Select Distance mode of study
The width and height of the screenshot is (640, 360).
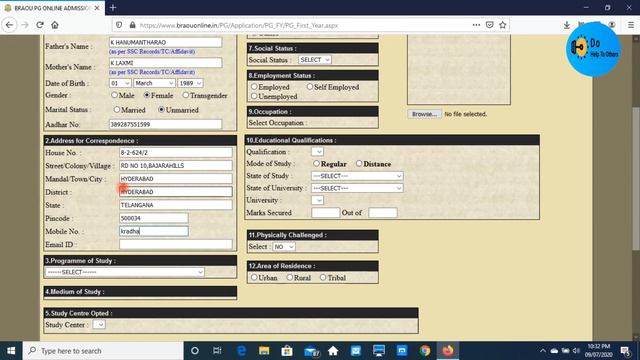359,163
